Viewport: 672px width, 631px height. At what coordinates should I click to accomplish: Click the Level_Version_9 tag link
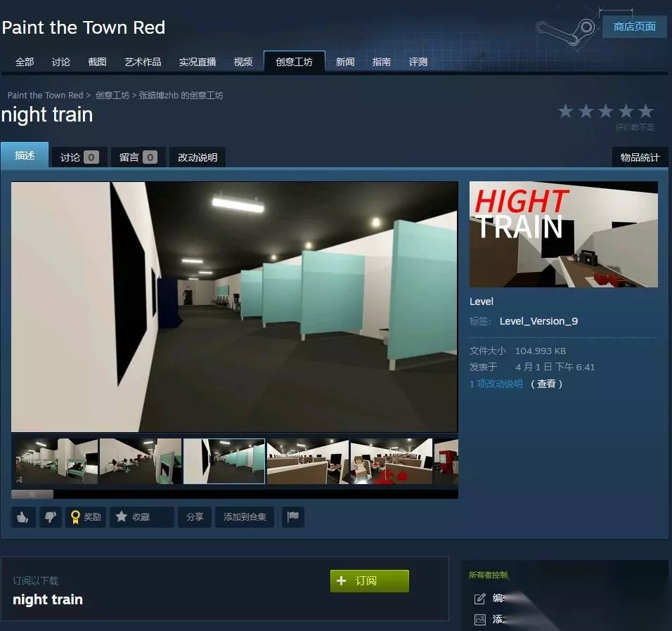pos(538,321)
